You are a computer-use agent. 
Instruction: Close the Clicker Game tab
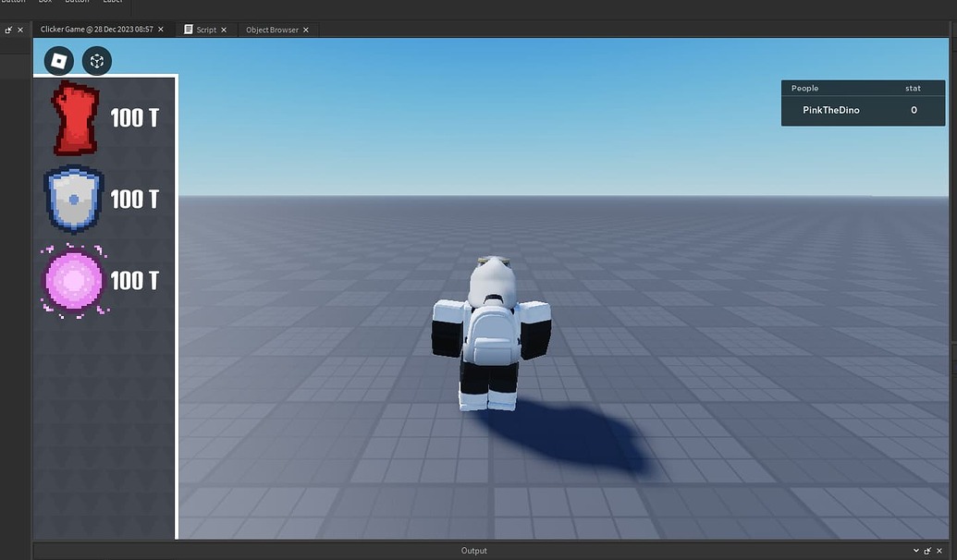pyautogui.click(x=161, y=30)
